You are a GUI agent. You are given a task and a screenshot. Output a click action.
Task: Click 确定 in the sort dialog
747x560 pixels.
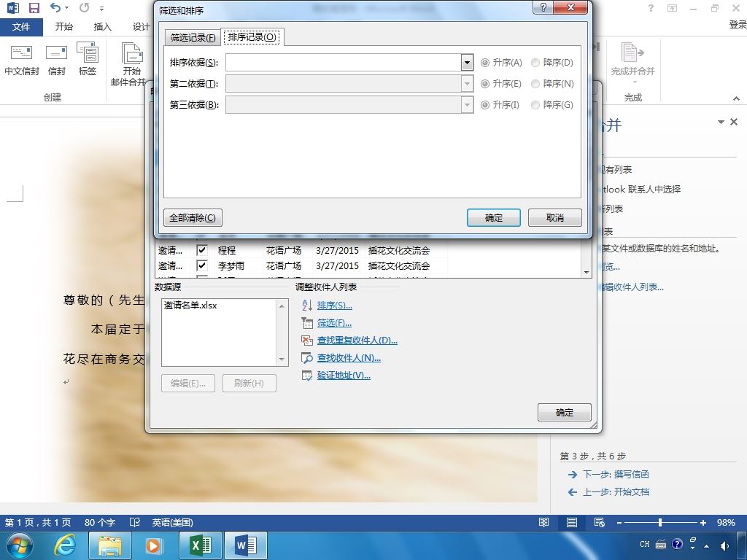(x=494, y=217)
